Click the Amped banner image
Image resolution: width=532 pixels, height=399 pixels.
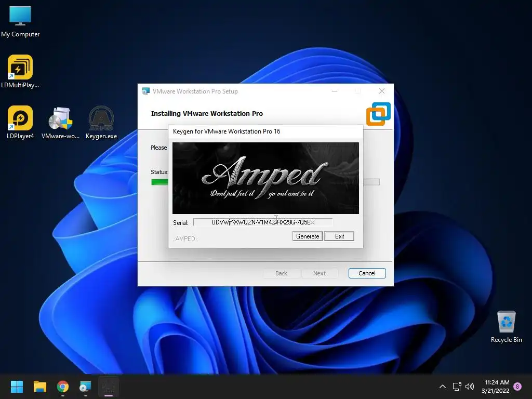pyautogui.click(x=265, y=178)
